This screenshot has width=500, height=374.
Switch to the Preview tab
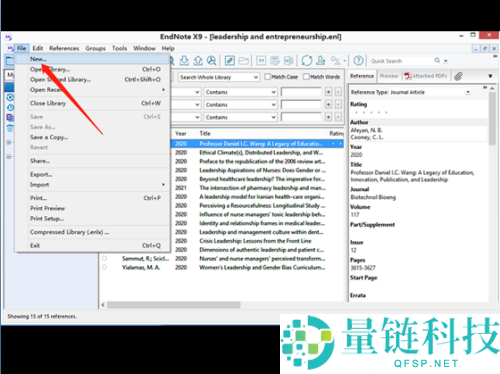point(389,76)
